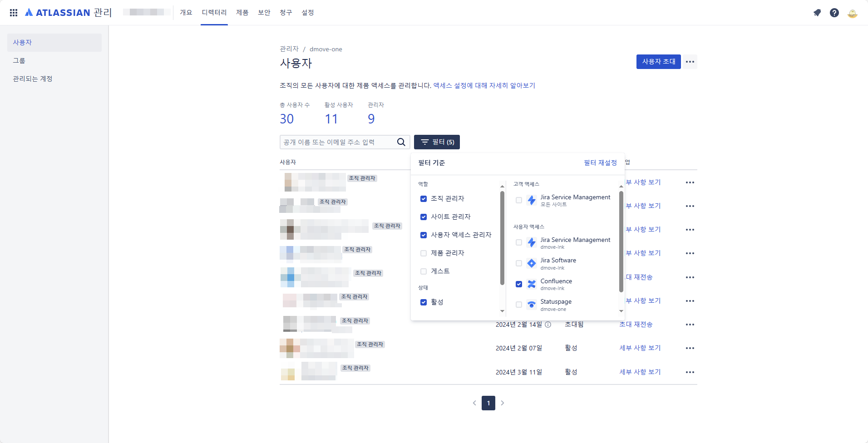This screenshot has height=443, width=868.
Task: Click 관리자 breadcrumb link
Action: point(289,49)
